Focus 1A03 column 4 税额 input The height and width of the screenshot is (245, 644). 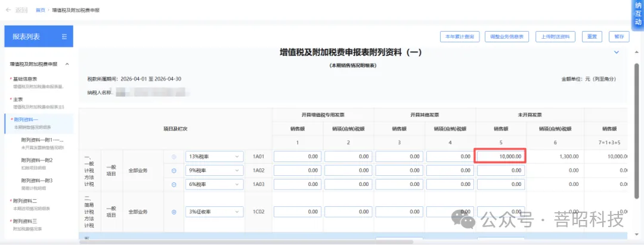tap(450, 184)
